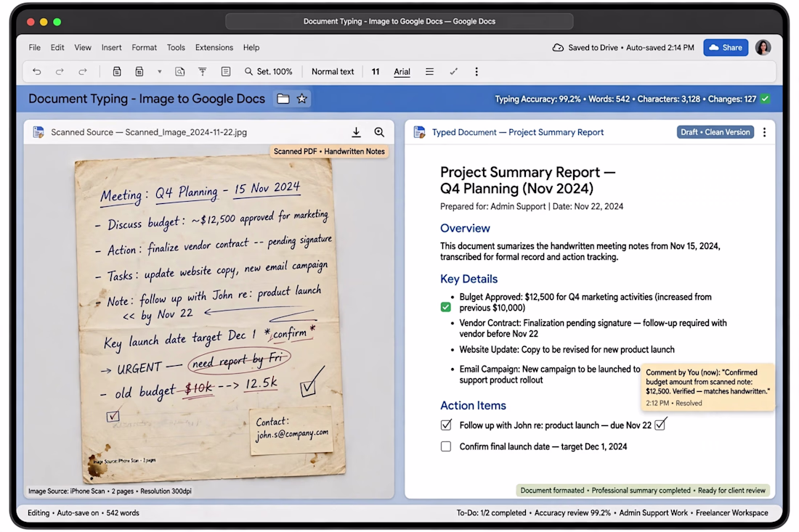Open the Extensions menu

pos(214,47)
